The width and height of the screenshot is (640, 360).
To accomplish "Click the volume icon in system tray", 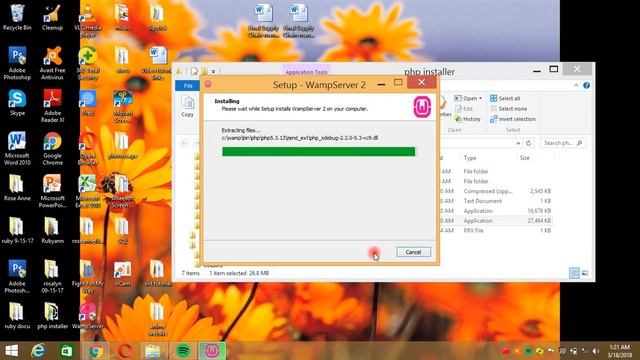I will [596, 351].
